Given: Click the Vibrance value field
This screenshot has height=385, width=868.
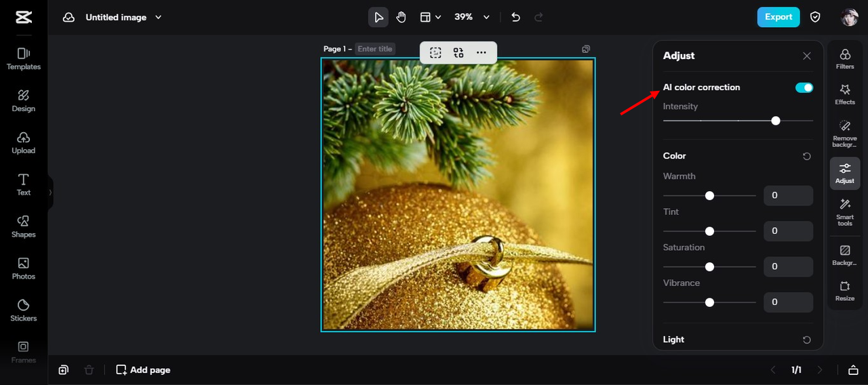Looking at the screenshot, I should coord(788,302).
